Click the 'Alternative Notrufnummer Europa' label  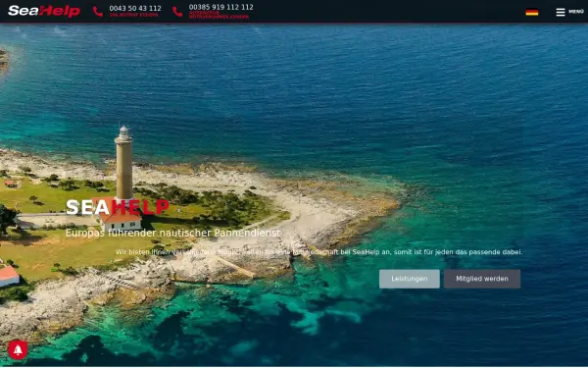219,15
